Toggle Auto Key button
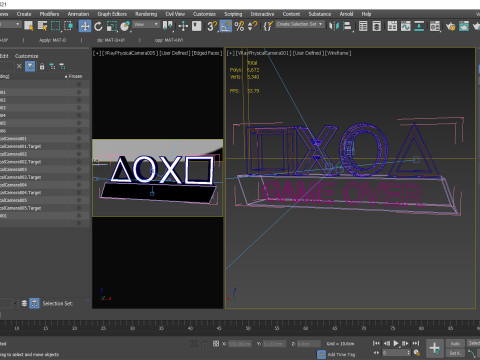The image size is (480, 360). pyautogui.click(x=455, y=343)
